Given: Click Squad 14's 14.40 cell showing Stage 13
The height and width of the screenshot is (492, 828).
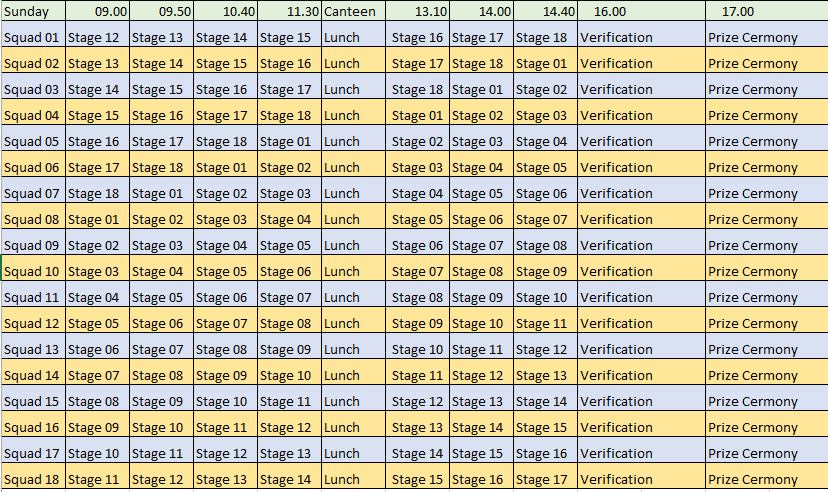Looking at the screenshot, I should [545, 375].
